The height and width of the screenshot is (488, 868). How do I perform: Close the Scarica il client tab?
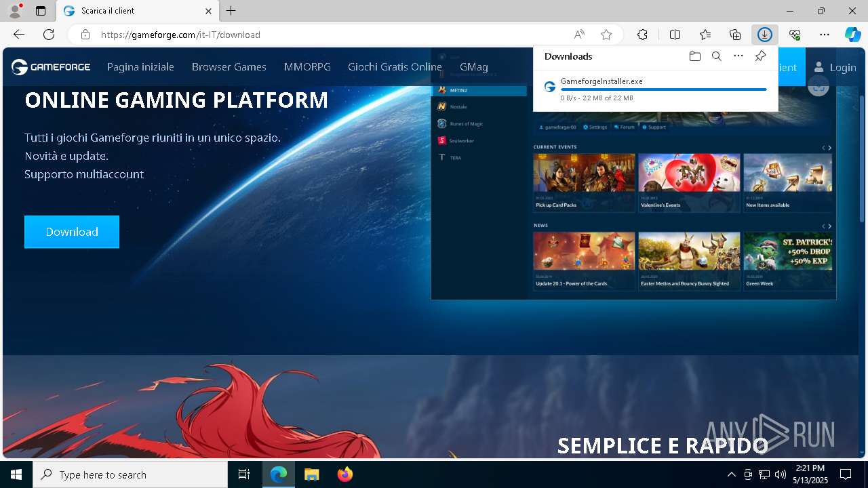click(x=209, y=11)
